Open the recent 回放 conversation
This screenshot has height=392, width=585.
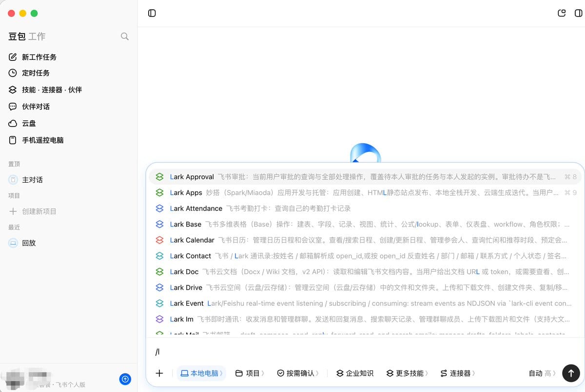click(x=68, y=243)
